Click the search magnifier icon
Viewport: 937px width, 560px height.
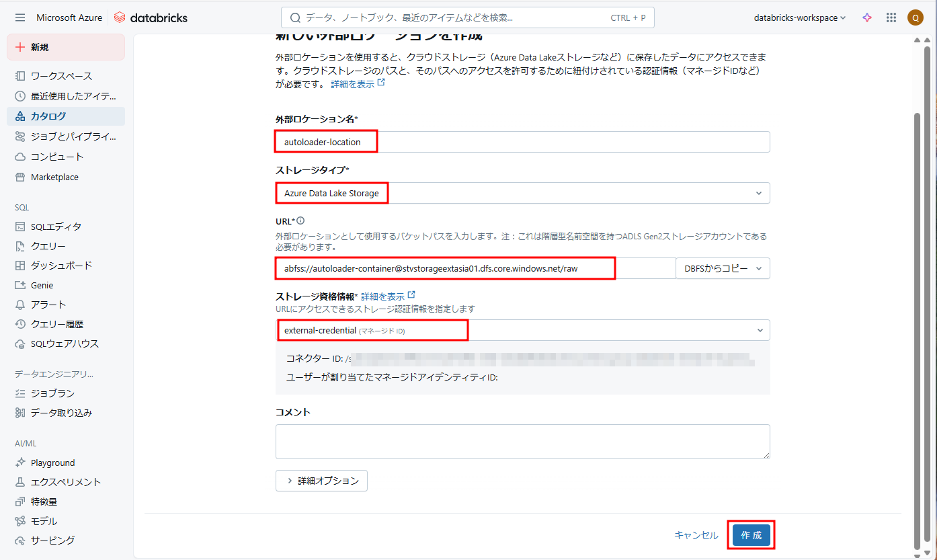(x=295, y=17)
